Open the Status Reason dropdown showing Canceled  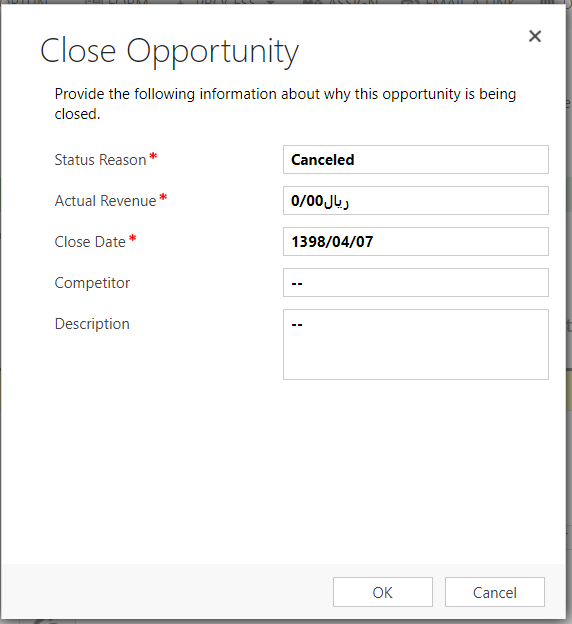(x=416, y=160)
